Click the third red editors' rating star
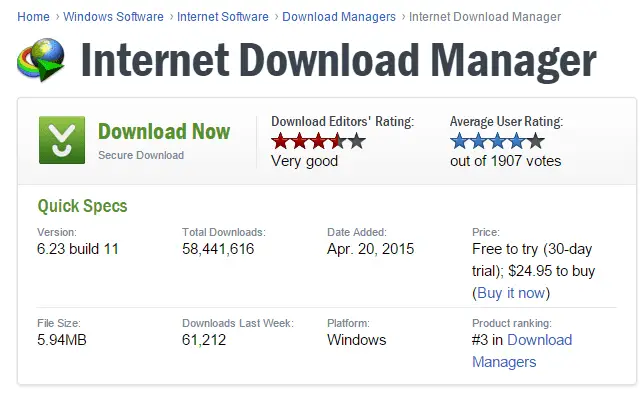Screen dimensions: 644x395 click(x=318, y=141)
